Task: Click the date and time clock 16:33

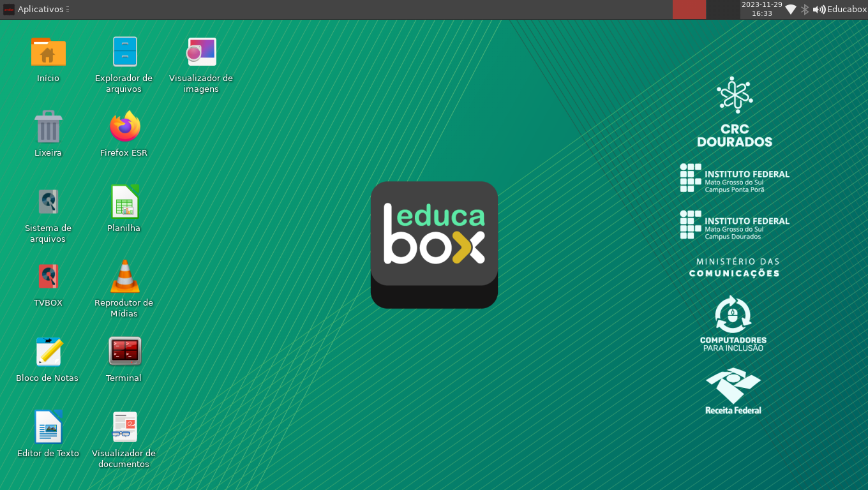Action: pos(761,10)
